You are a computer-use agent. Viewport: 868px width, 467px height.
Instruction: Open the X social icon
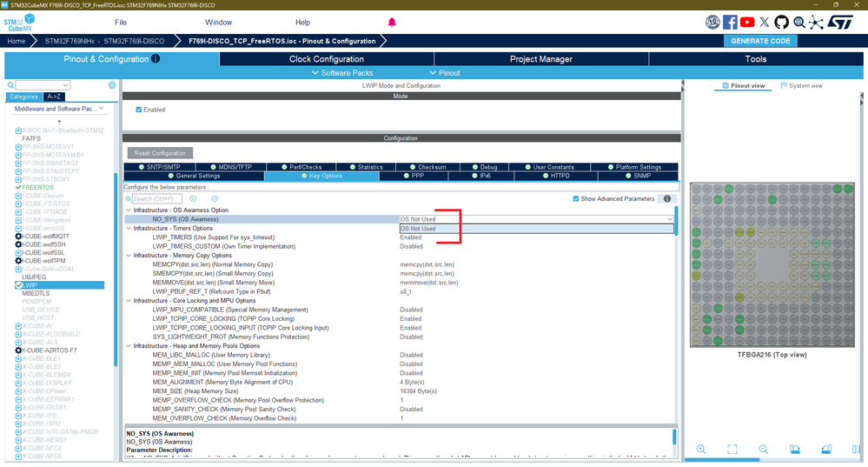[x=765, y=22]
